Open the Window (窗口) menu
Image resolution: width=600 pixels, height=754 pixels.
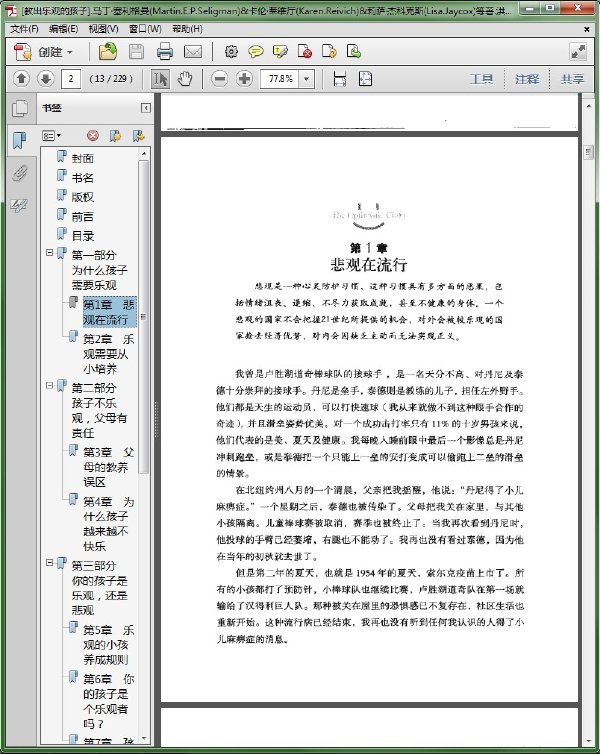coord(145,29)
